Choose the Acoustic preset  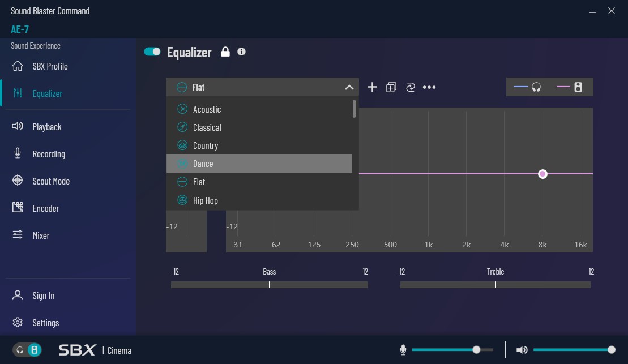[259, 109]
